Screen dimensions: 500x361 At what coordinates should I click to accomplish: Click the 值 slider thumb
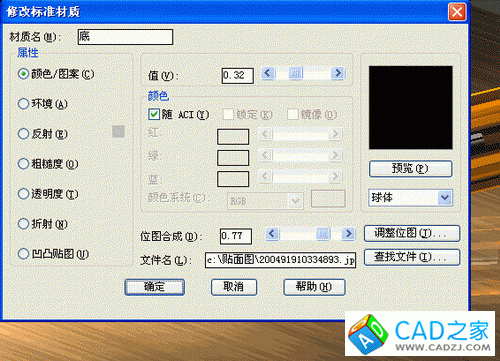[295, 73]
